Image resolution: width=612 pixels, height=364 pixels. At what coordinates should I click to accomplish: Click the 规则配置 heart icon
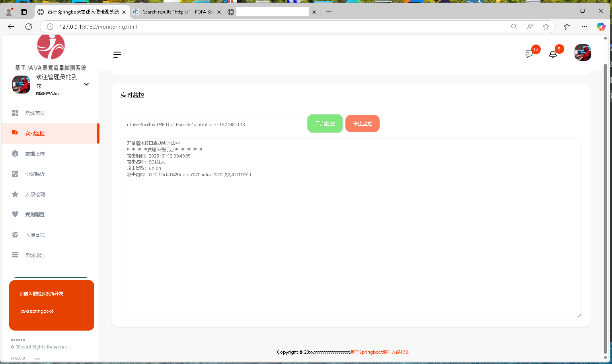(x=15, y=214)
